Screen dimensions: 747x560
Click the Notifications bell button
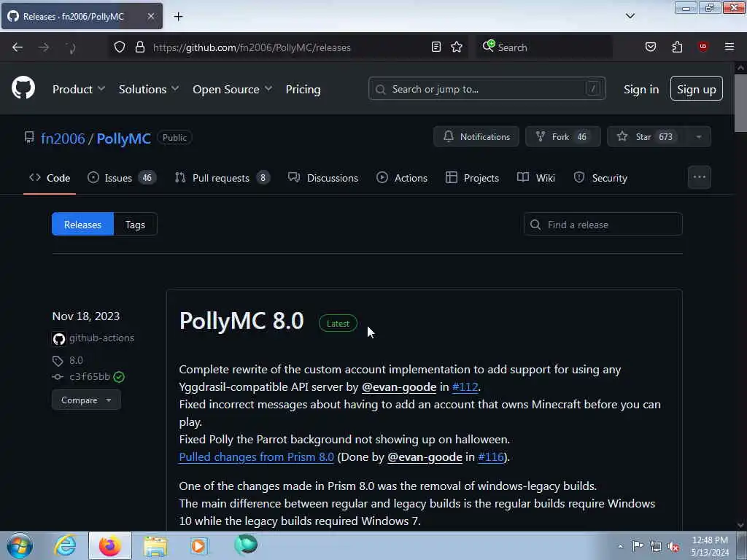pyautogui.click(x=476, y=136)
